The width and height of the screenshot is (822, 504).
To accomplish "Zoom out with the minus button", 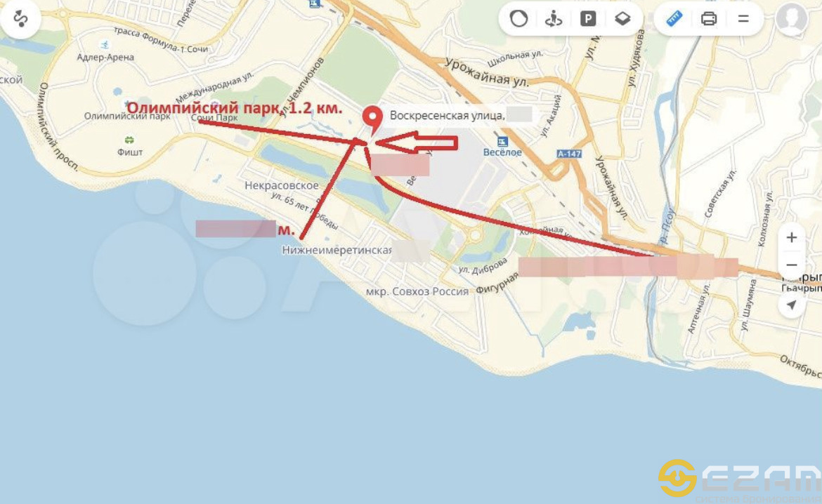I will click(792, 265).
